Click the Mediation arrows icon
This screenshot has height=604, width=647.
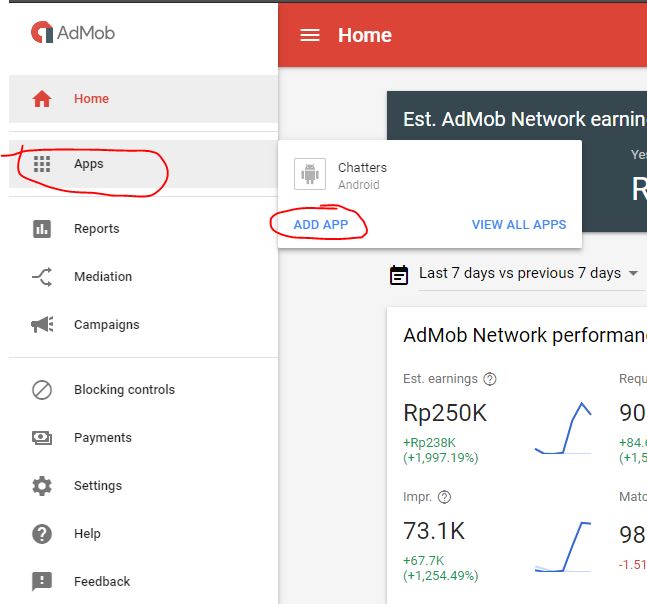click(42, 276)
